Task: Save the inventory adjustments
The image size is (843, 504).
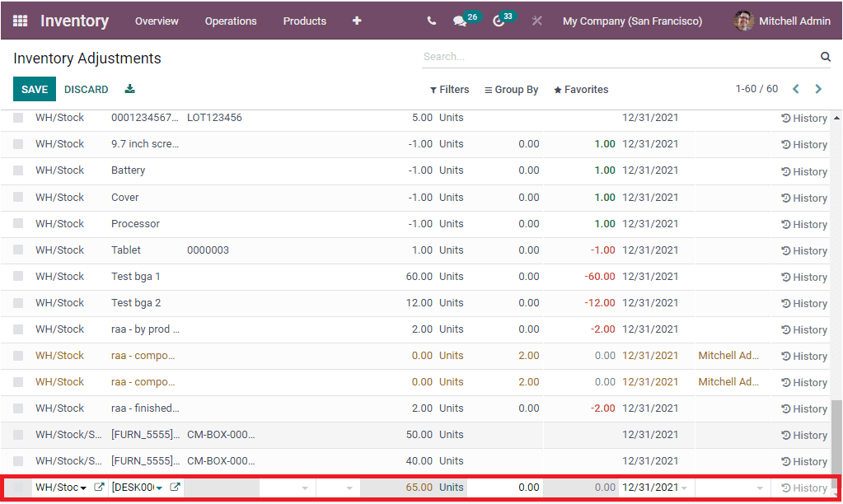Action: tap(34, 88)
